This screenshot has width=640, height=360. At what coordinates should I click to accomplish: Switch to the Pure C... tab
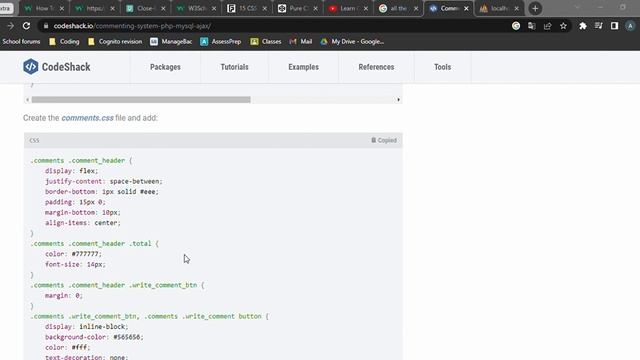click(298, 8)
